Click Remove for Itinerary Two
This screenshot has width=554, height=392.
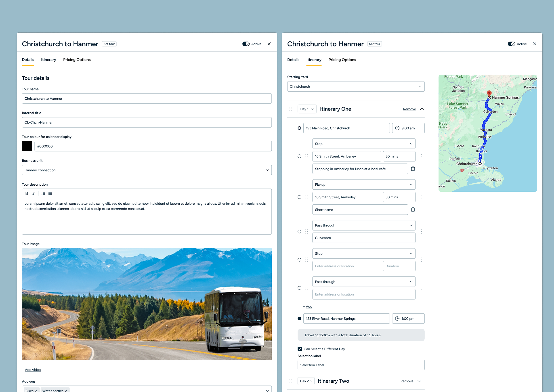407,381
